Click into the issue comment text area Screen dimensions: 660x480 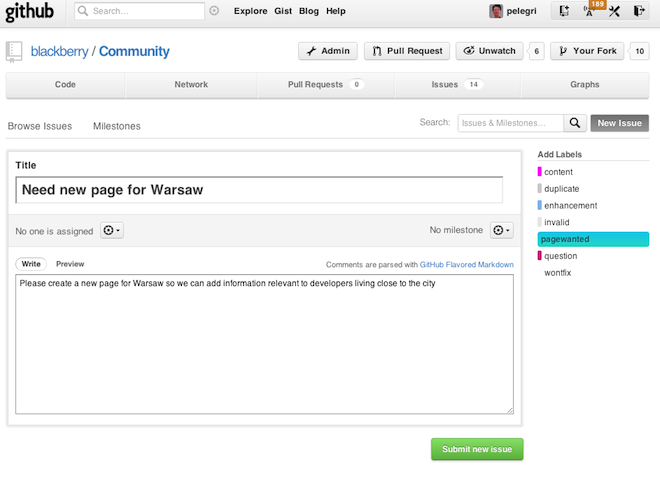pyautogui.click(x=264, y=344)
